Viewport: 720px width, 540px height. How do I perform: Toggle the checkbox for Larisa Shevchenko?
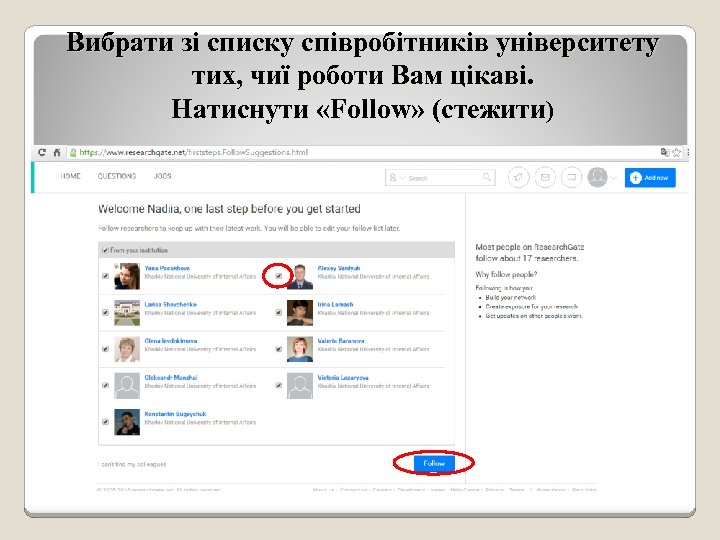coord(105,312)
